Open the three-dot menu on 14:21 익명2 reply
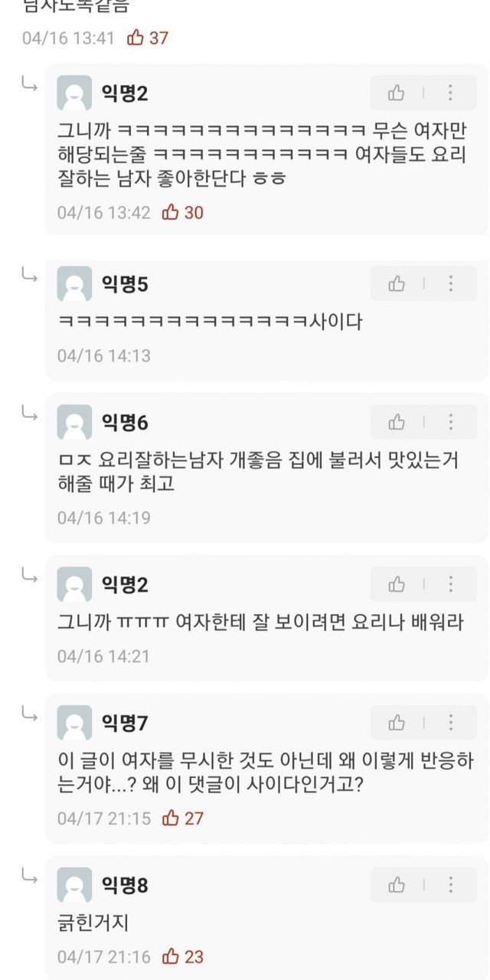 pos(450,585)
